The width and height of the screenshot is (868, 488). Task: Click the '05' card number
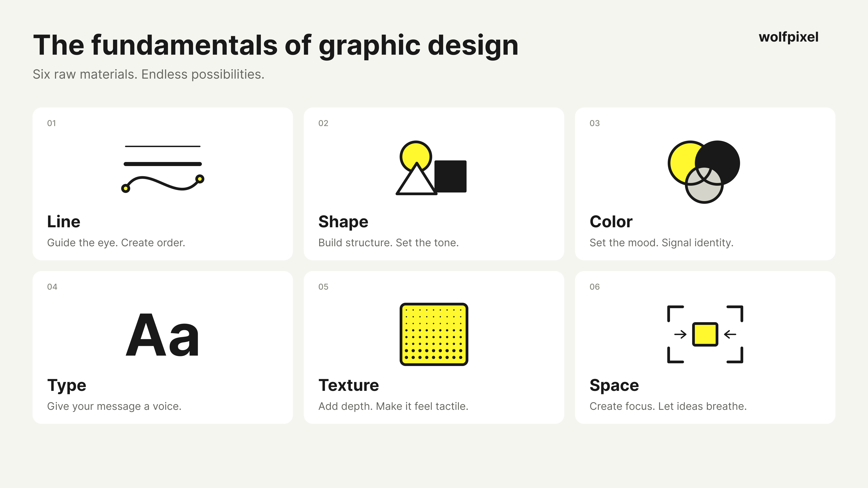click(x=323, y=287)
